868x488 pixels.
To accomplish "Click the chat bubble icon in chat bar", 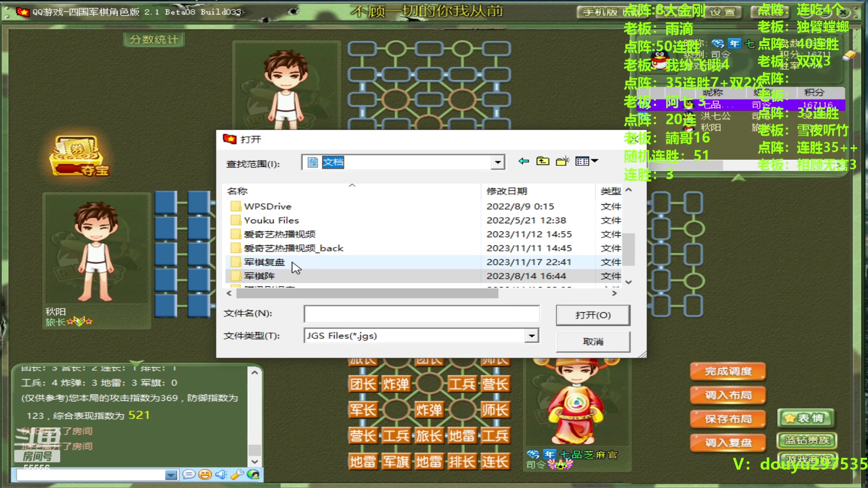I will click(x=189, y=474).
